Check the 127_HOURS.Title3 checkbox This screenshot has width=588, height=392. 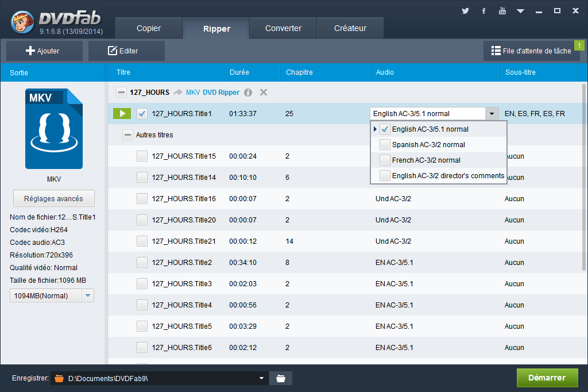(142, 283)
